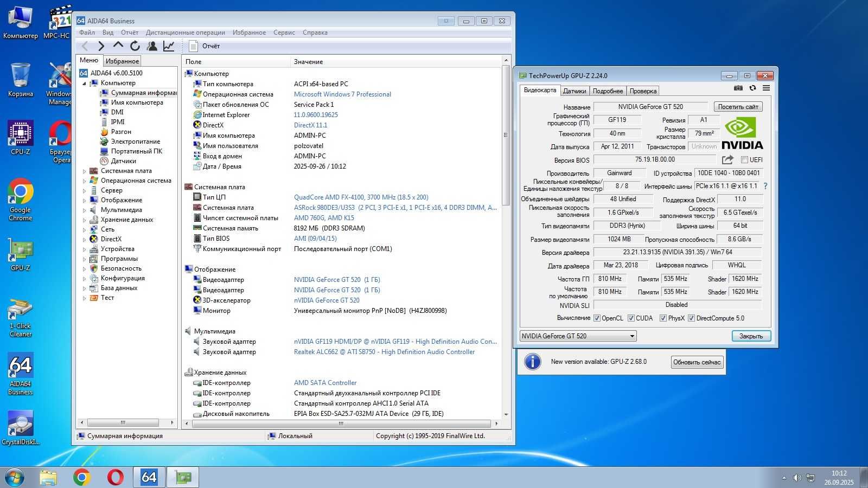Expand the Операционная система tree node
Image resolution: width=868 pixels, height=488 pixels.
[84, 181]
